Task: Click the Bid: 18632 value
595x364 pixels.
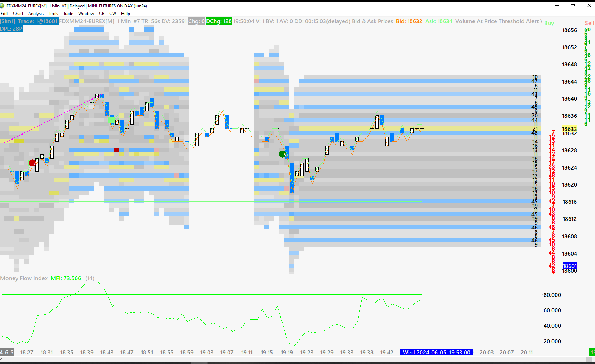Action: (409, 21)
